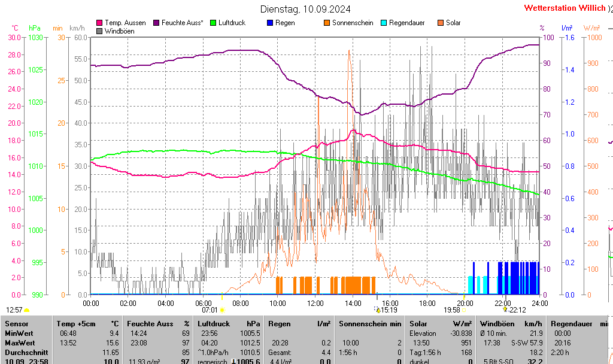Click the chart title 'Dienstag, 10.09.2024'
The width and height of the screenshot is (613, 364).
tap(305, 9)
